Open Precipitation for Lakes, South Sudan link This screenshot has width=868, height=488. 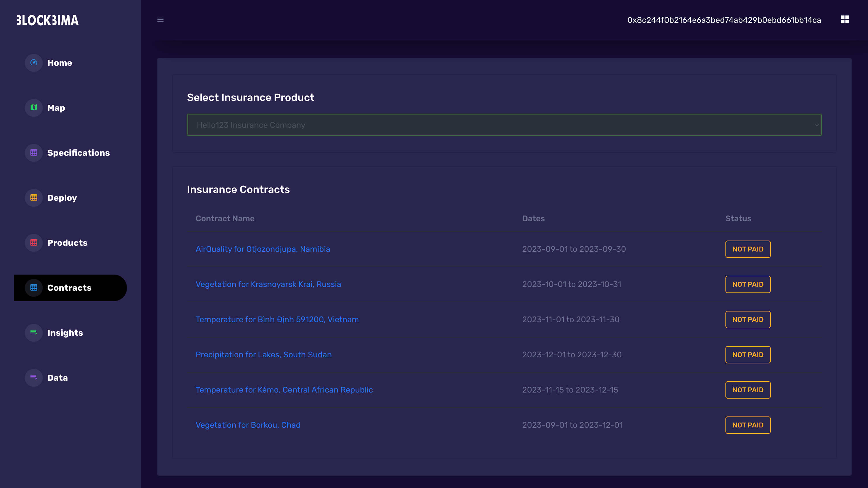click(x=263, y=355)
